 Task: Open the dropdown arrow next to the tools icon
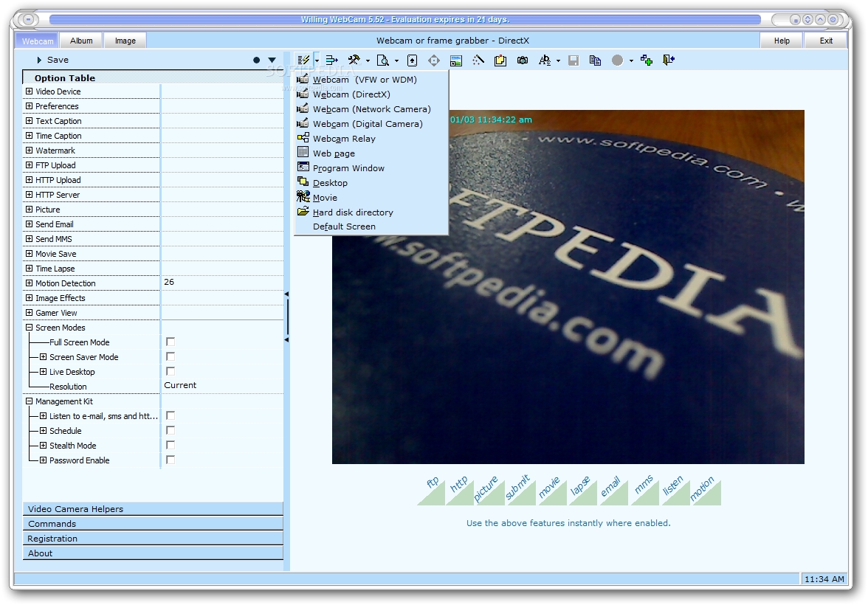[368, 60]
